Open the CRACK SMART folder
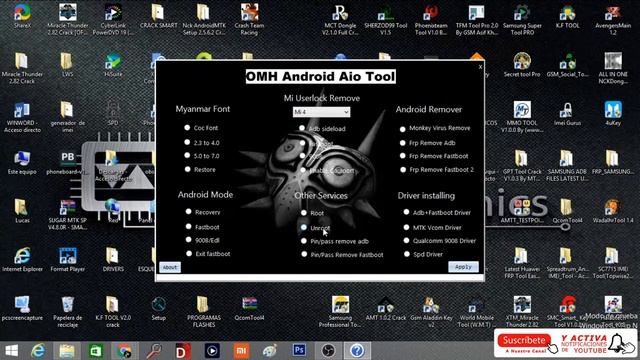Image resolution: width=640 pixels, height=360 pixels. [158, 16]
